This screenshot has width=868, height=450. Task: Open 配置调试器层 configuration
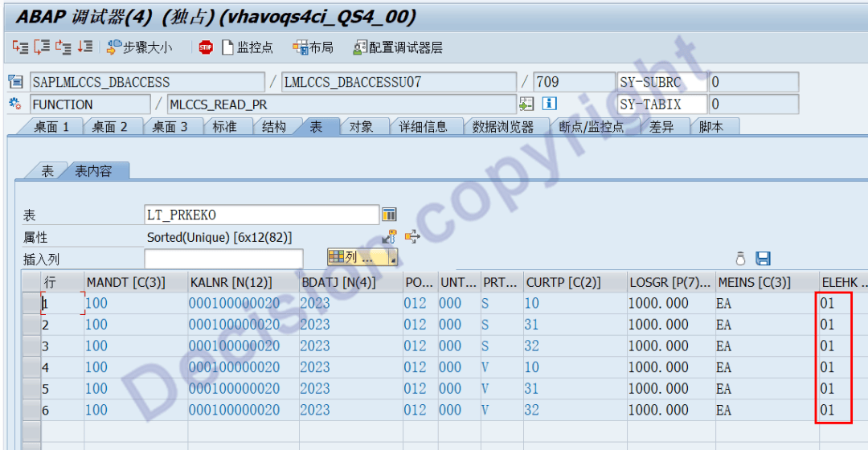pyautogui.click(x=398, y=47)
